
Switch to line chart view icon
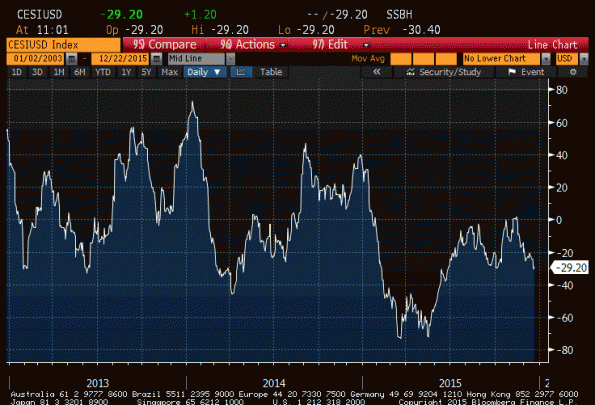pos(241,72)
